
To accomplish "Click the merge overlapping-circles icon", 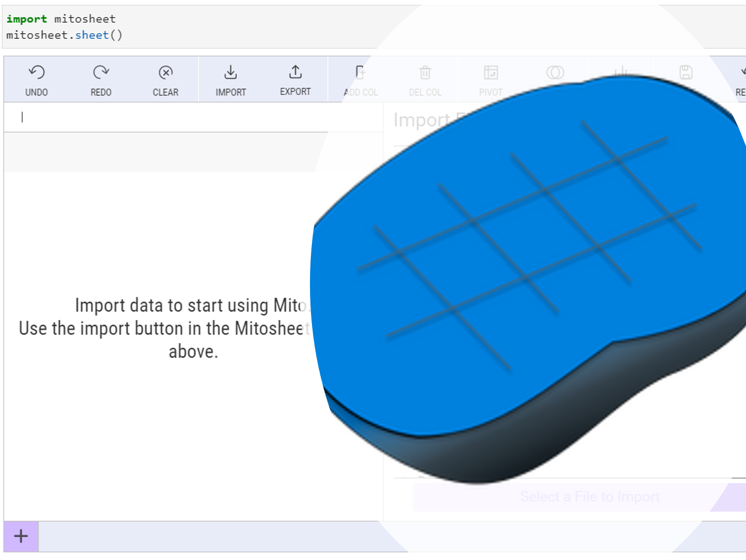I will [x=555, y=73].
